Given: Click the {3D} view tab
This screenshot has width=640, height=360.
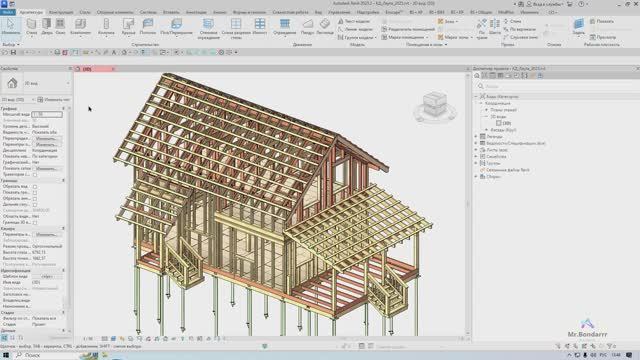Looking at the screenshot, I should click(x=95, y=69).
